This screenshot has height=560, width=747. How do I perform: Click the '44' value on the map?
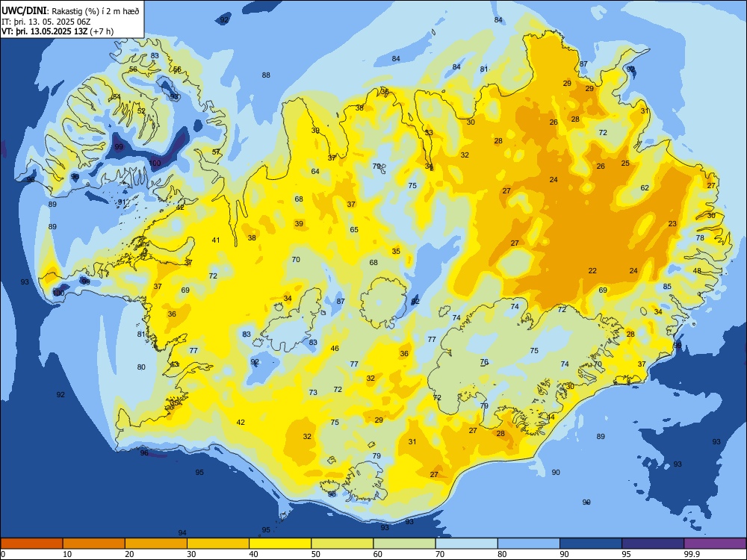coord(551,417)
